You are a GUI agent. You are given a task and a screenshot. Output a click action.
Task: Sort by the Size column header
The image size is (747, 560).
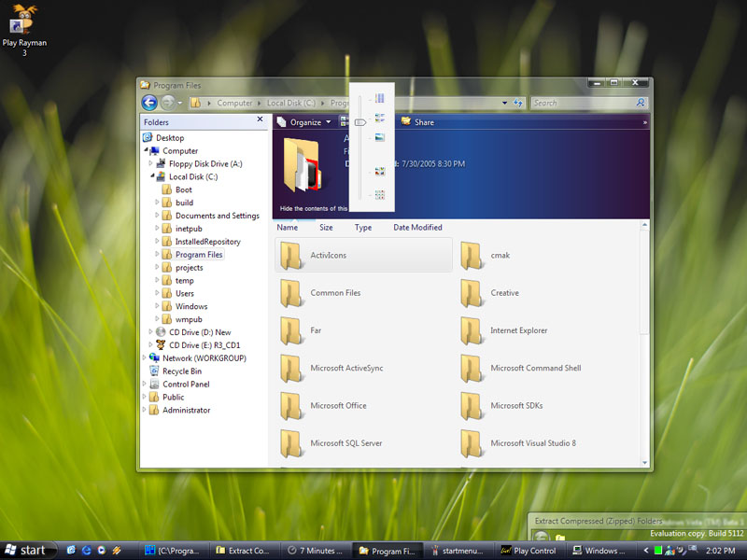click(326, 227)
